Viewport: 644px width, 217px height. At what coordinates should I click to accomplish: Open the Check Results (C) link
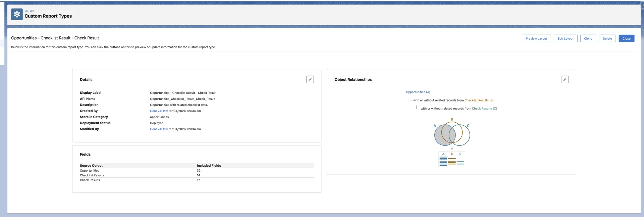coord(484,108)
